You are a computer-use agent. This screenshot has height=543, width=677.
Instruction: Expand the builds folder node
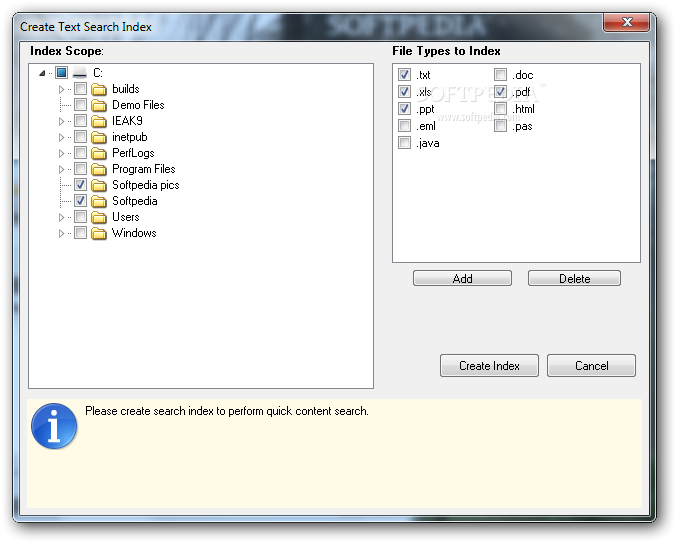[x=61, y=89]
